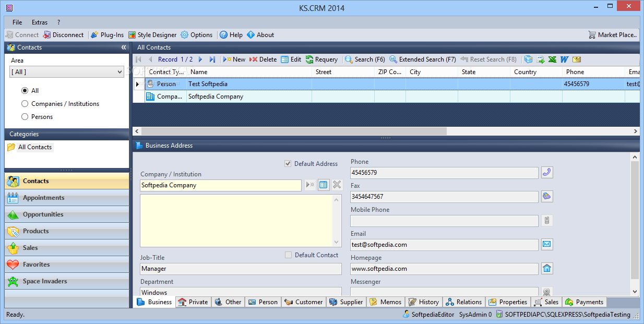Viewport: 644px width, 324px height.
Task: Open the Sales module in sidebar
Action: 67,248
